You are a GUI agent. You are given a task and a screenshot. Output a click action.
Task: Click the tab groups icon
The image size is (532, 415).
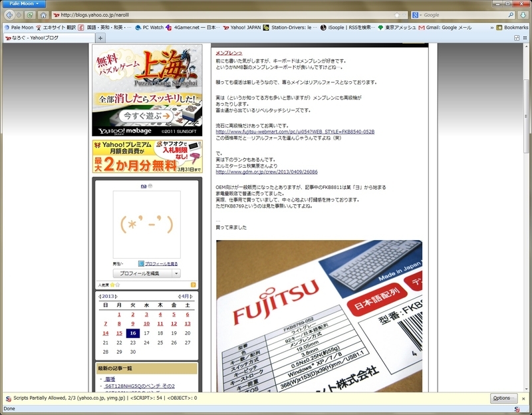517,38
